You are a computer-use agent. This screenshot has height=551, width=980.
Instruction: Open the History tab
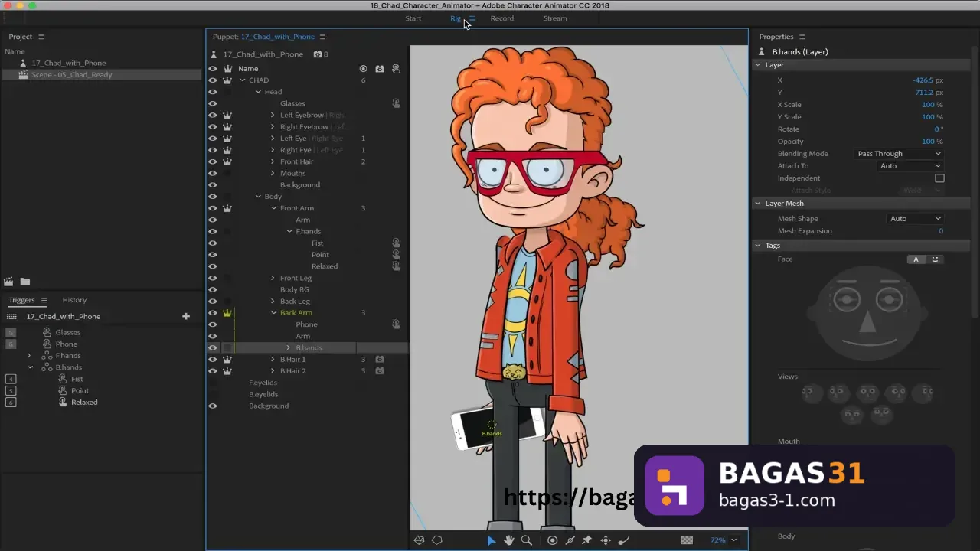click(74, 300)
